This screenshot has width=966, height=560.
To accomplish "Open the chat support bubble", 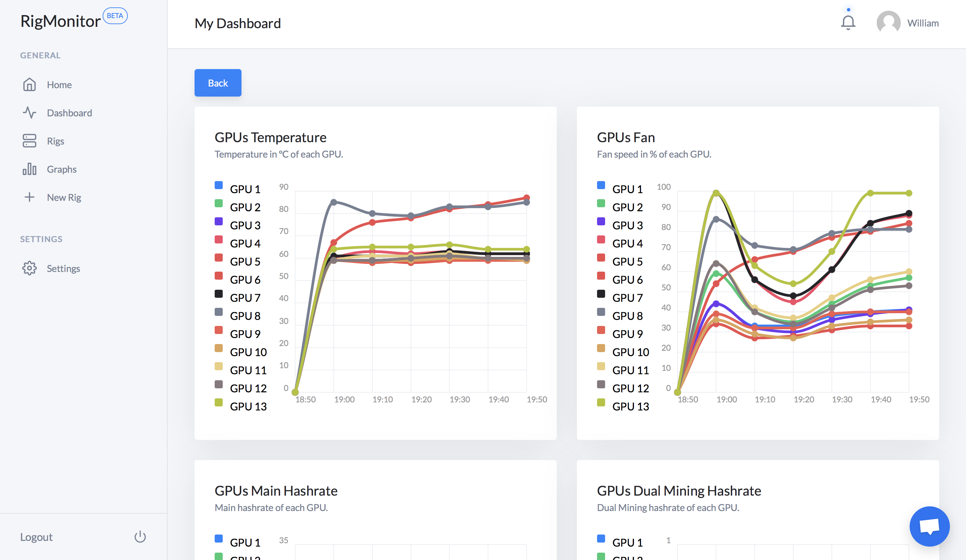I will click(929, 526).
